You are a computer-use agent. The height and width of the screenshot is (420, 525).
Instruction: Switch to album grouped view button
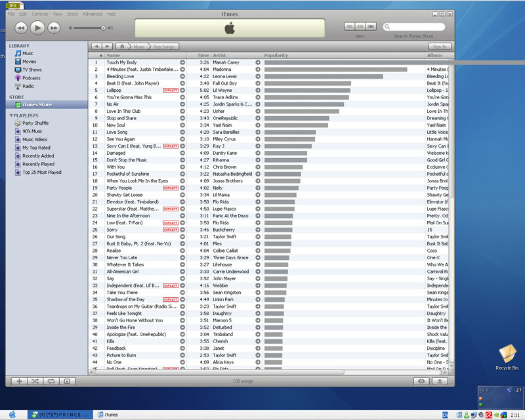pos(360,26)
